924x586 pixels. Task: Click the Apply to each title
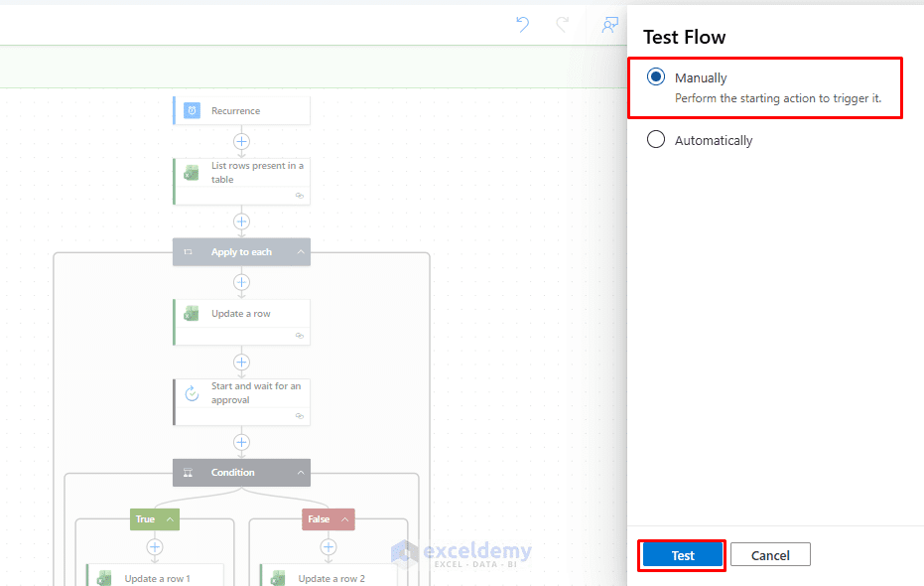click(241, 251)
